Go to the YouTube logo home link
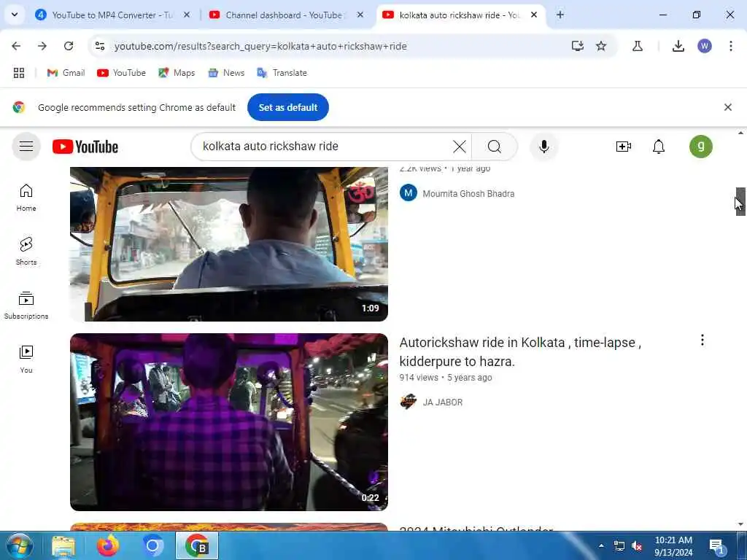 85,147
